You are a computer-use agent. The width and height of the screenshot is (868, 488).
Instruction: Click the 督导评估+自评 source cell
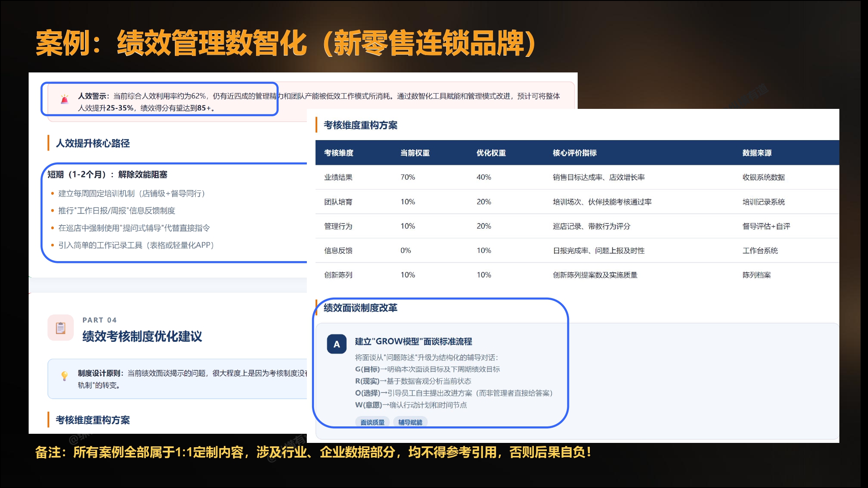point(766,226)
